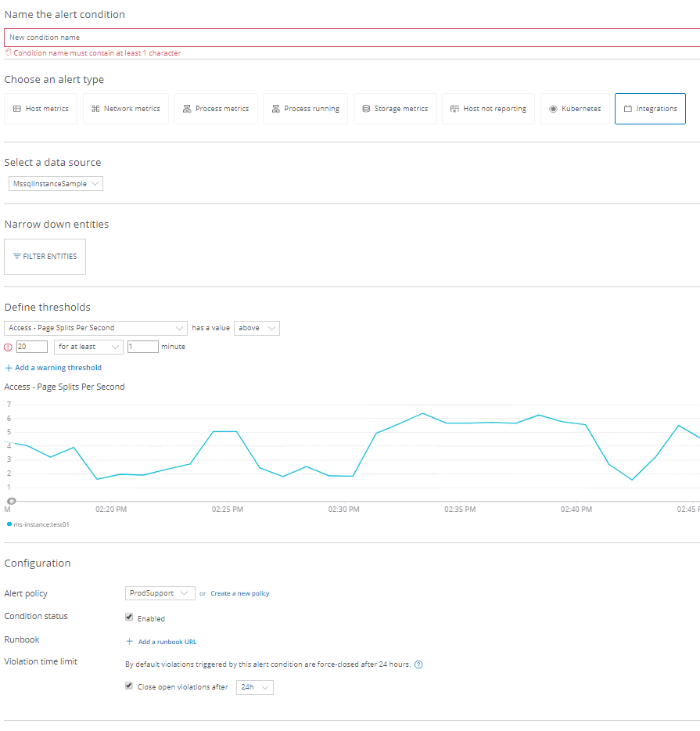This screenshot has width=700, height=731.
Task: Click the violation time limit help icon
Action: (418, 664)
